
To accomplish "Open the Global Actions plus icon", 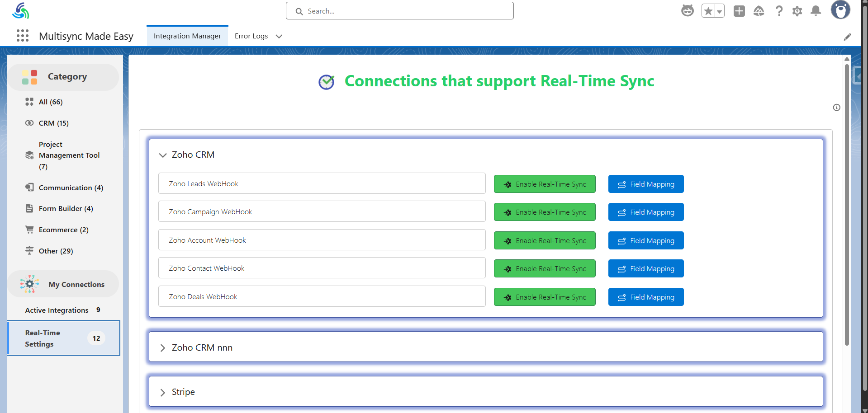I will tap(739, 11).
